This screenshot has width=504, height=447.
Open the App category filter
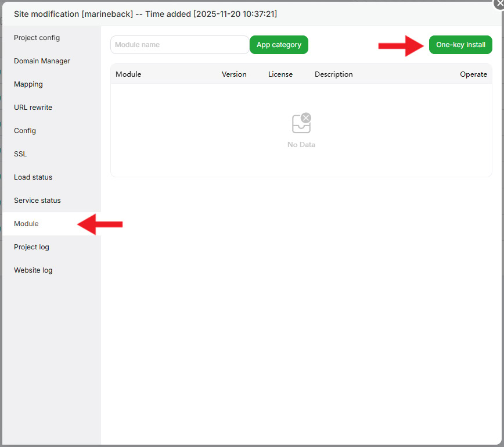pos(279,44)
